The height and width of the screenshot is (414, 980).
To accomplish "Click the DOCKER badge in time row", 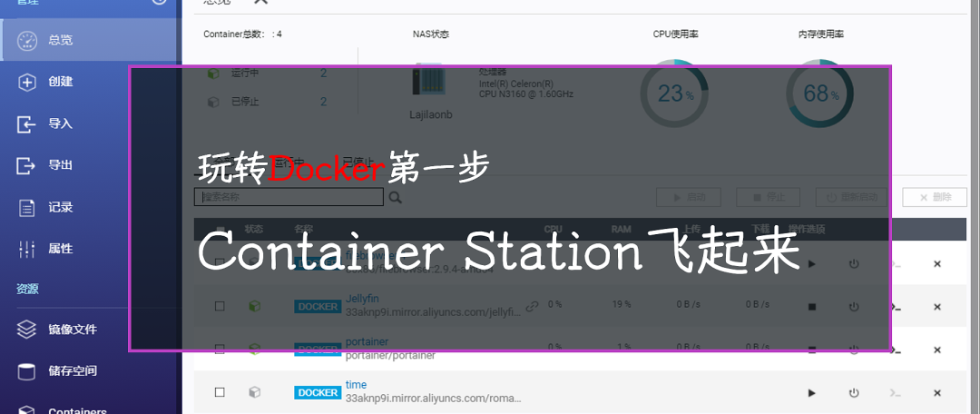I will [x=318, y=393].
